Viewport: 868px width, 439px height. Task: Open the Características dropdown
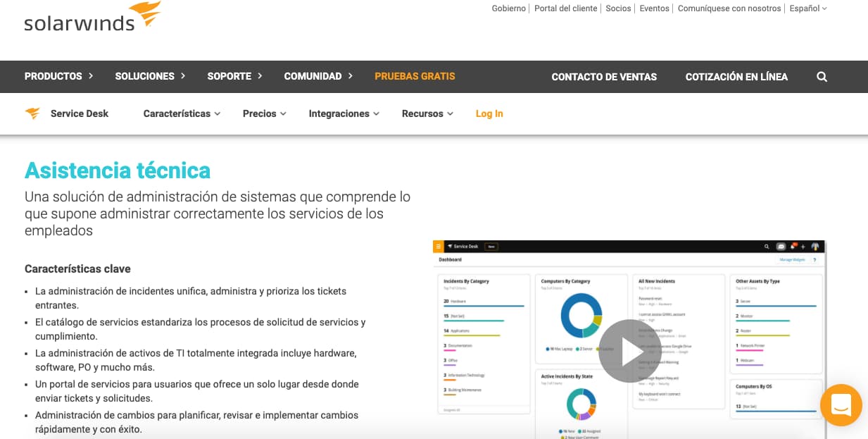(177, 113)
